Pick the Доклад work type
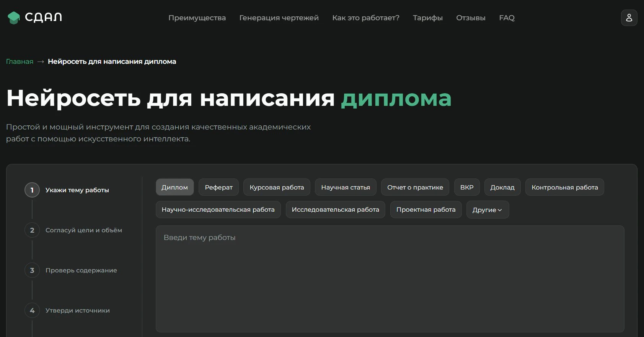This screenshot has height=337, width=644. (x=502, y=187)
